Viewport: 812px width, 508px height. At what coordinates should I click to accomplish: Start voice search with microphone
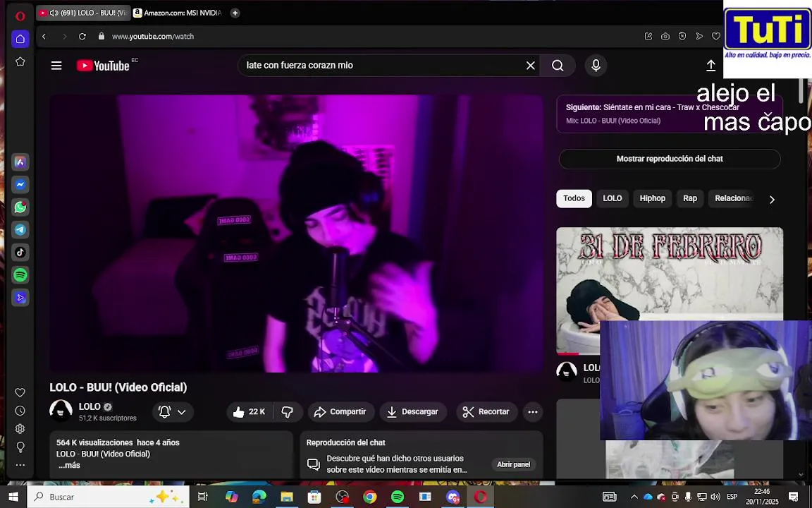point(596,66)
